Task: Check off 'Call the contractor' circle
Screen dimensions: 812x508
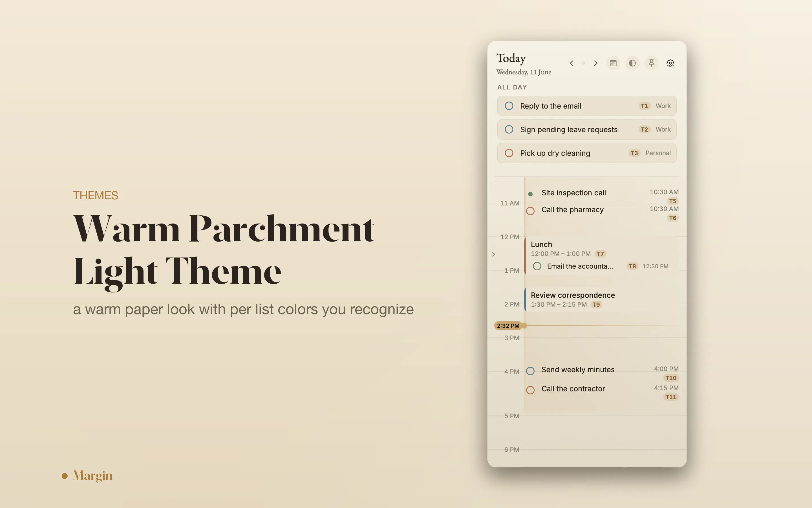Action: [531, 390]
